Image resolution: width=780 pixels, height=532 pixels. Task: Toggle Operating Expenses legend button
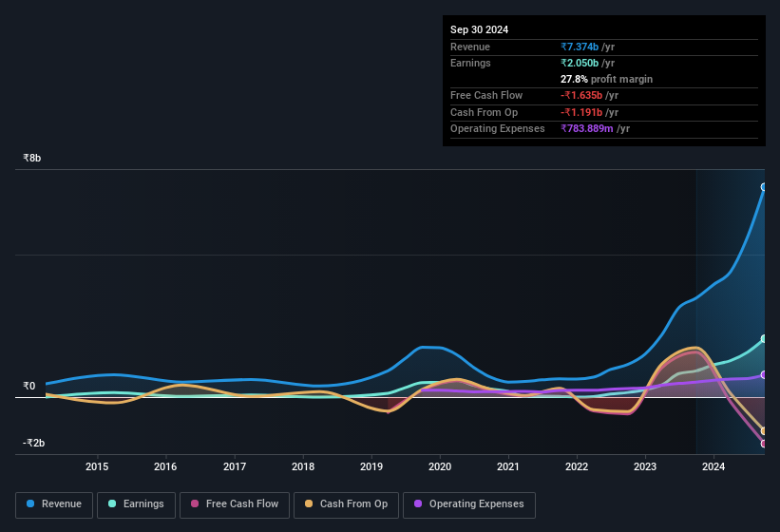tap(469, 504)
